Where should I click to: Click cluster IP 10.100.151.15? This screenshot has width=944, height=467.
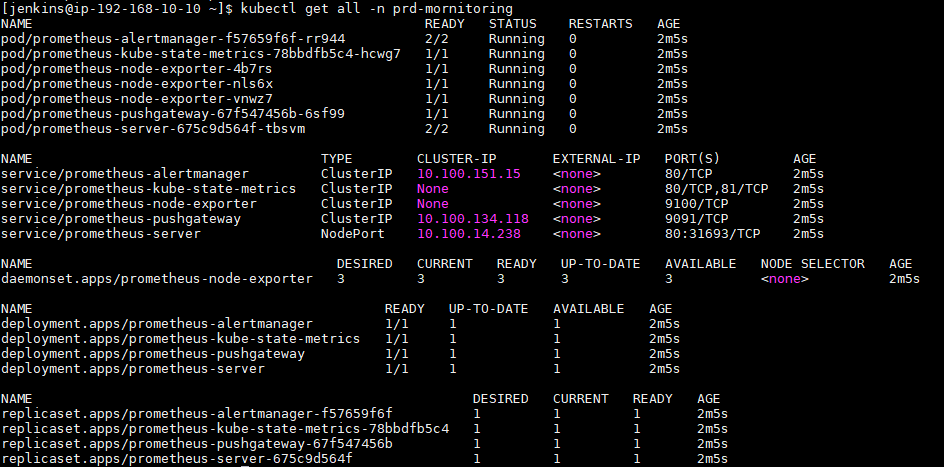[469, 174]
